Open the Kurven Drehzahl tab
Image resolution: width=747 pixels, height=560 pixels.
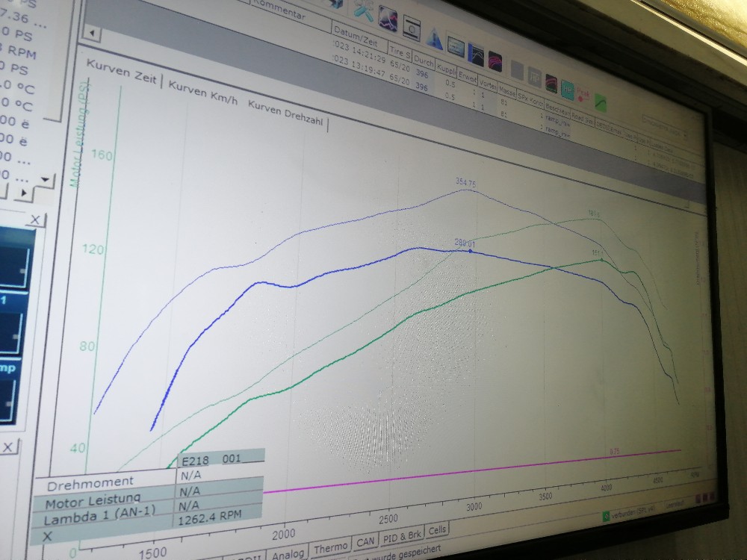(285, 116)
